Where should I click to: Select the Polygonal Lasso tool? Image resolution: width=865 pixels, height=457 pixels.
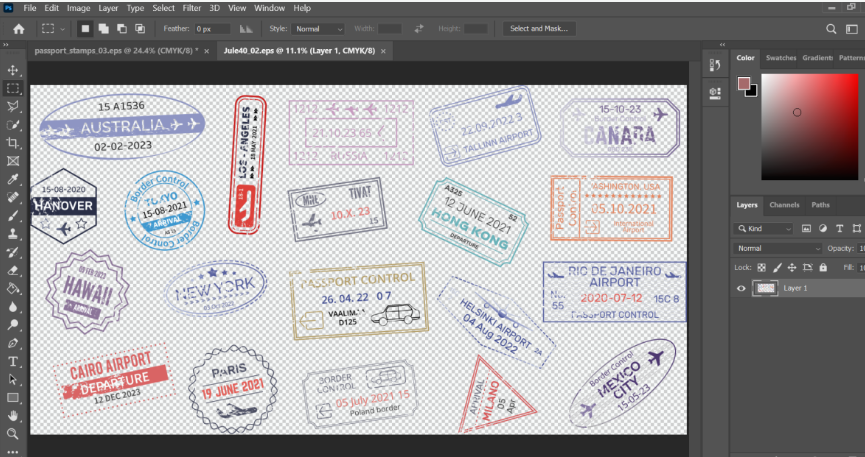point(13,107)
